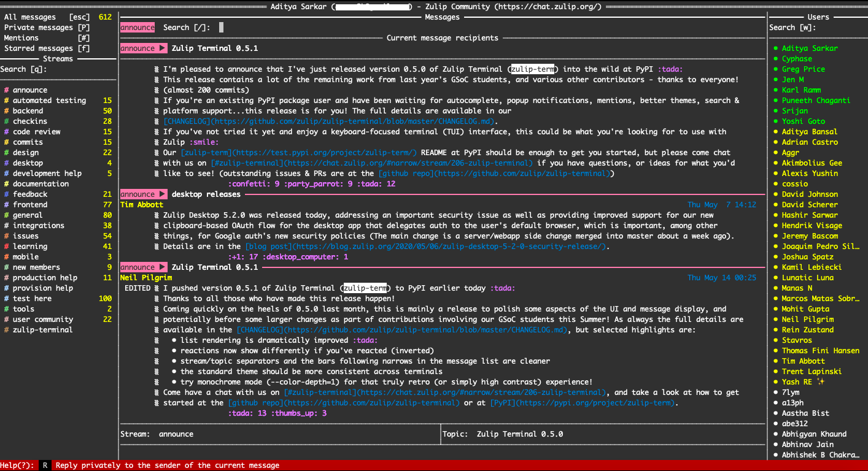
Task: Click the :confetti: 9 reaction
Action: (x=254, y=184)
